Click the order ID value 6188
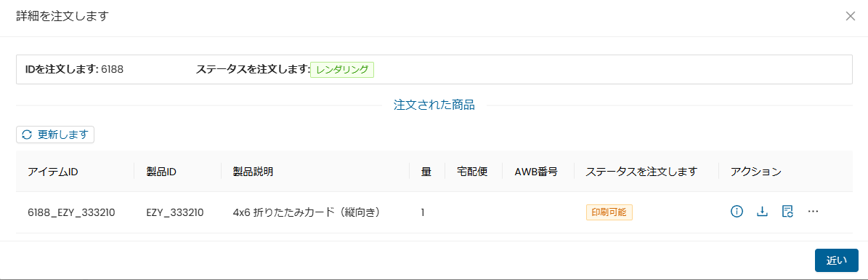Screen dimensions: 868x280 (x=112, y=69)
